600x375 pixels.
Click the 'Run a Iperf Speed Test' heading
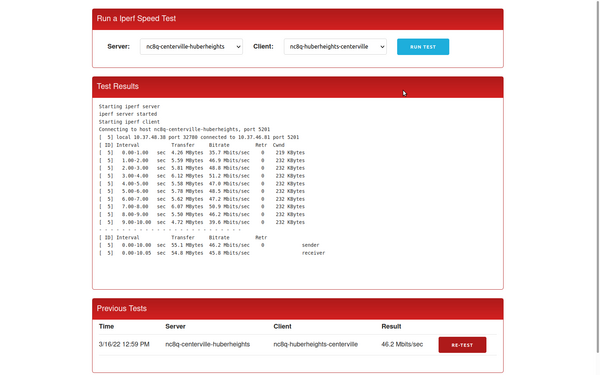pos(136,18)
